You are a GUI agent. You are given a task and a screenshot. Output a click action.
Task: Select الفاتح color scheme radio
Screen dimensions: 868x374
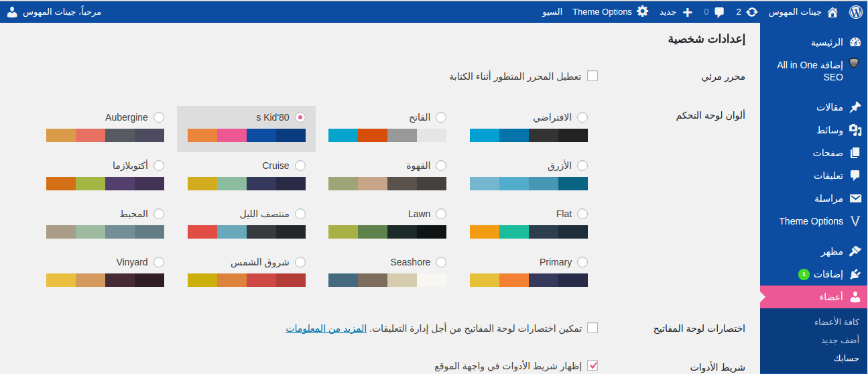(x=441, y=117)
